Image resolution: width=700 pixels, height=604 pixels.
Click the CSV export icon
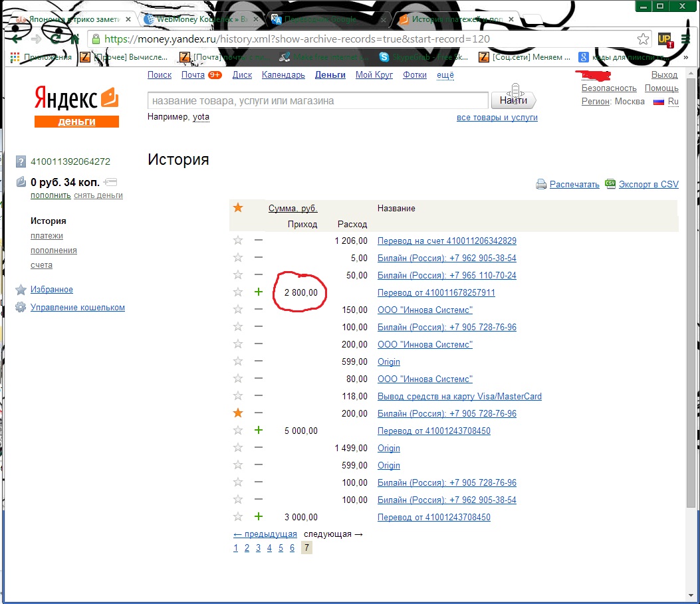click(610, 183)
